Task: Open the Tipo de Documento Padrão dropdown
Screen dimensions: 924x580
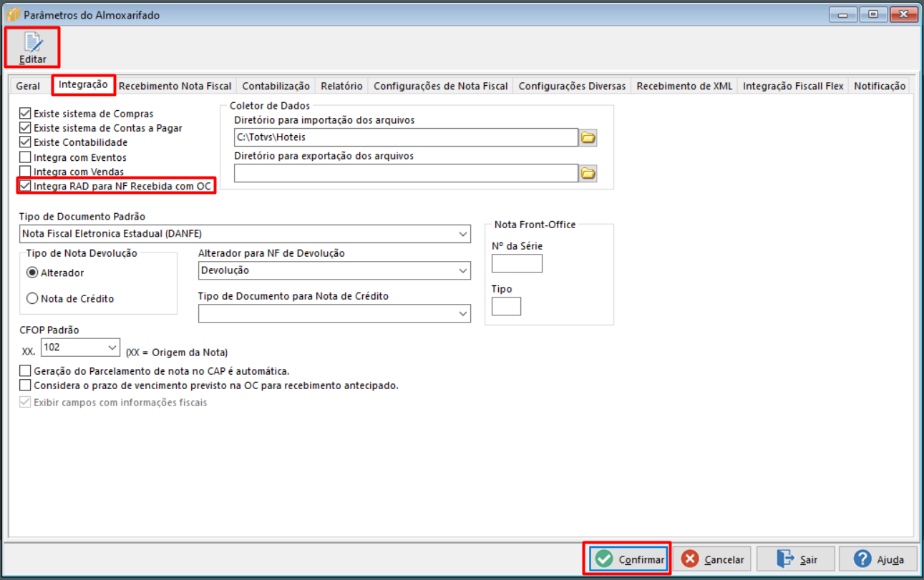Action: click(x=462, y=234)
